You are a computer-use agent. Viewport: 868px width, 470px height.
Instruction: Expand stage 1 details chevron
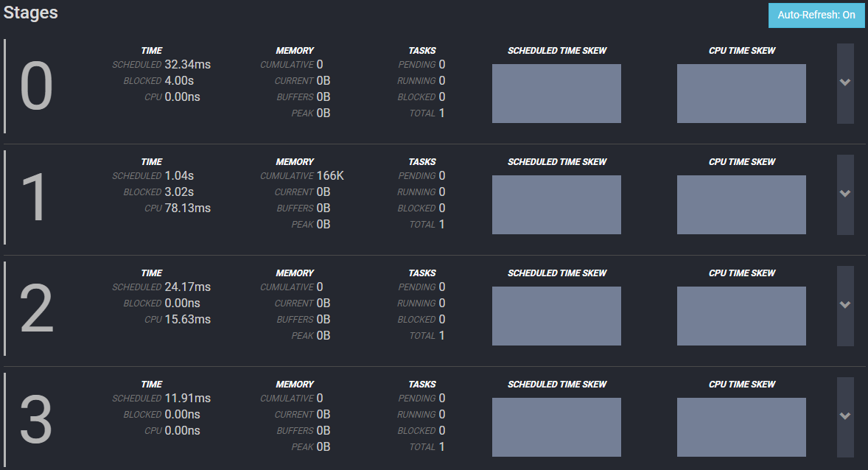tap(845, 194)
